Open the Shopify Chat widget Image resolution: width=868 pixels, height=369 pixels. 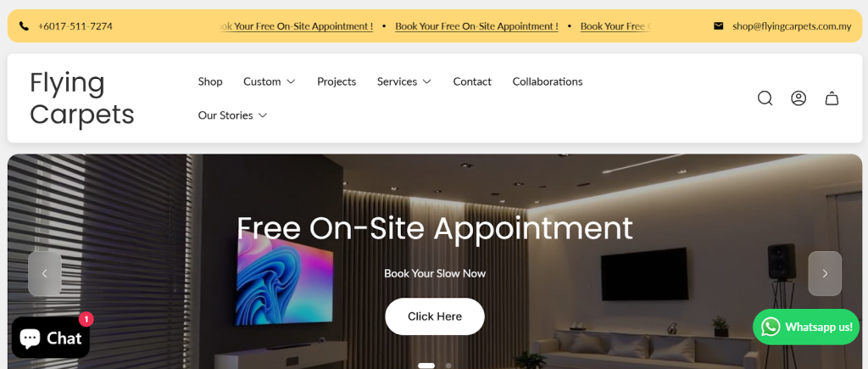(50, 338)
